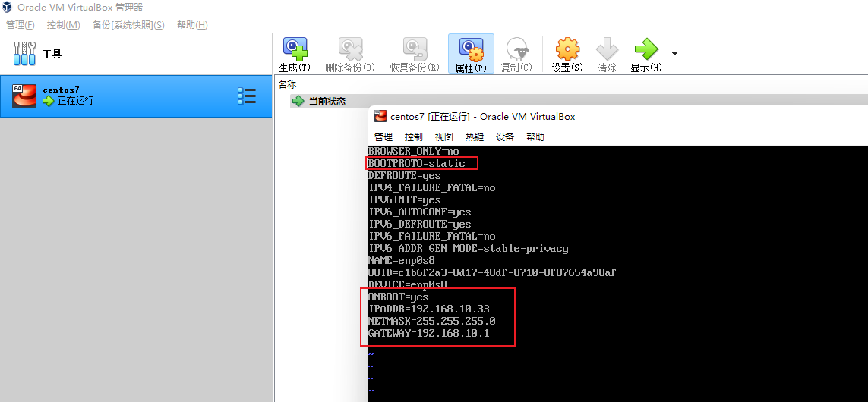Click the Restore snapshot (恢复备份) icon
Screen dimensions: 868x402
click(415, 49)
